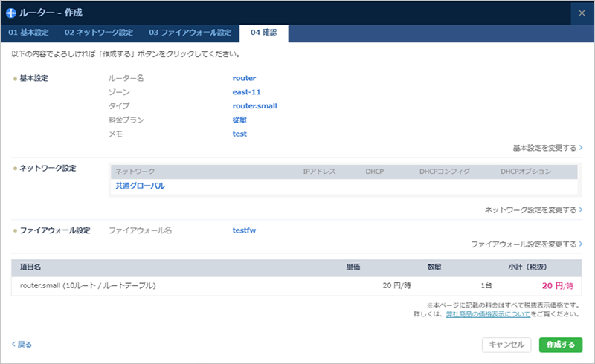Click the type value router.small
The height and width of the screenshot is (364, 595).
click(x=254, y=106)
